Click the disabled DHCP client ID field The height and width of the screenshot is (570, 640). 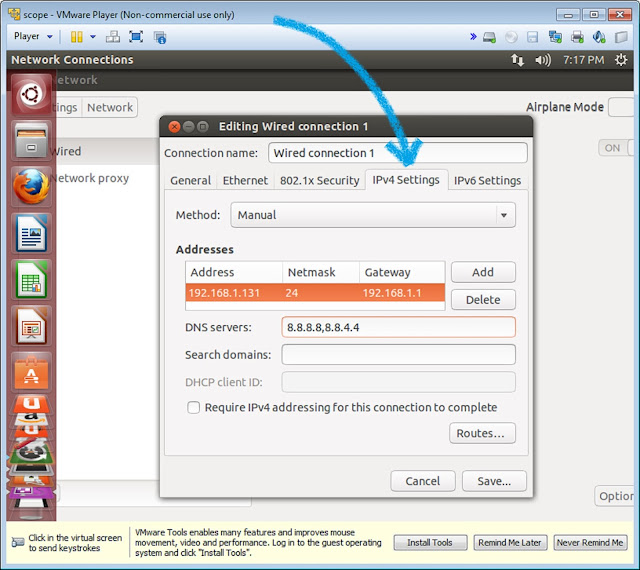(x=398, y=382)
